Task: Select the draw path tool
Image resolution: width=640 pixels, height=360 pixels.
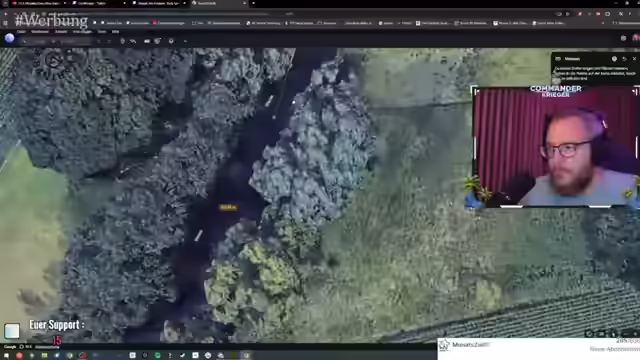Action: tap(133, 41)
